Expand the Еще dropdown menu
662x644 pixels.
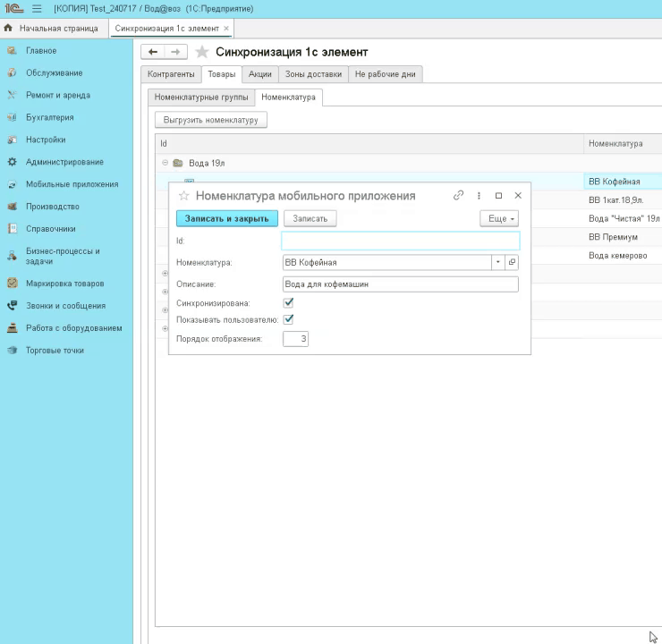[499, 218]
